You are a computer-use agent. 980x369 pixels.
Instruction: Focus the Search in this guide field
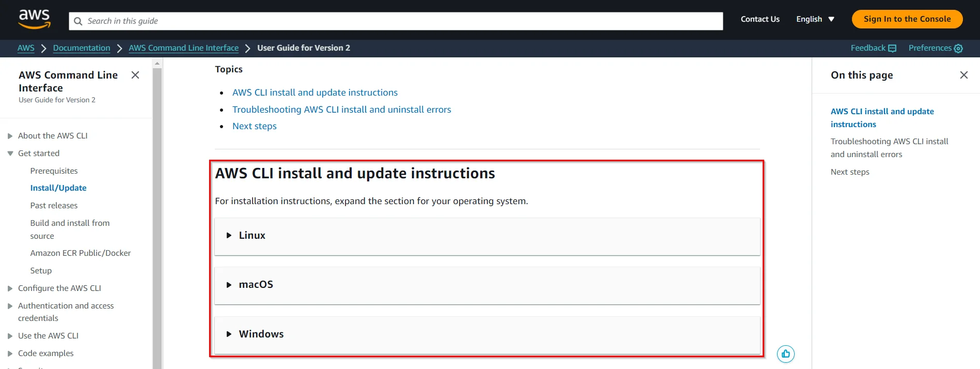396,21
